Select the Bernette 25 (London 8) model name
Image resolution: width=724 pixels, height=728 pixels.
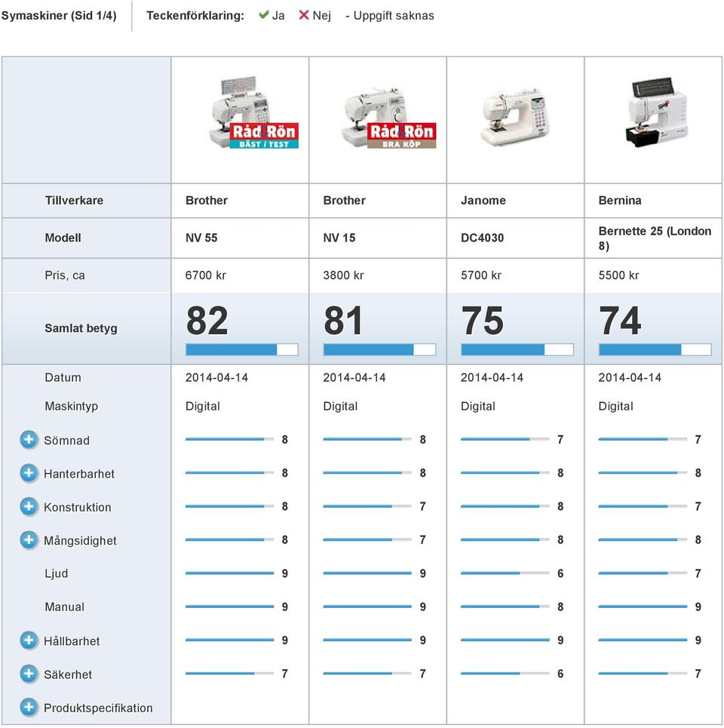[655, 238]
